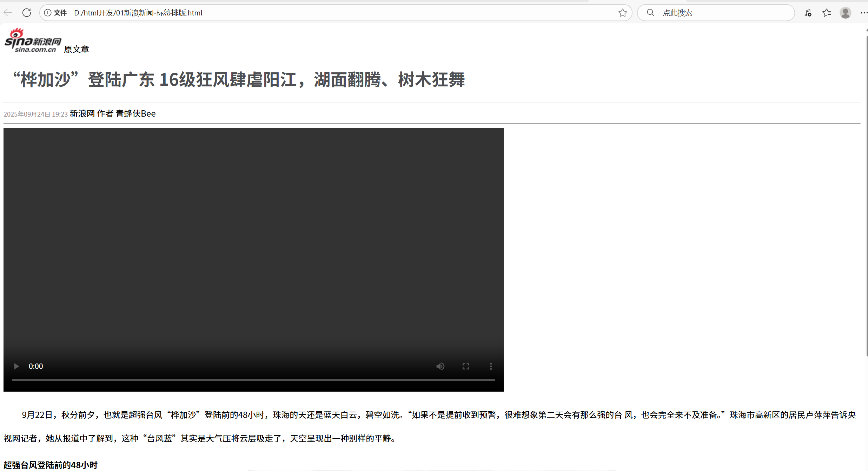Open the video player three-dot options menu
868x471 pixels.
click(491, 366)
